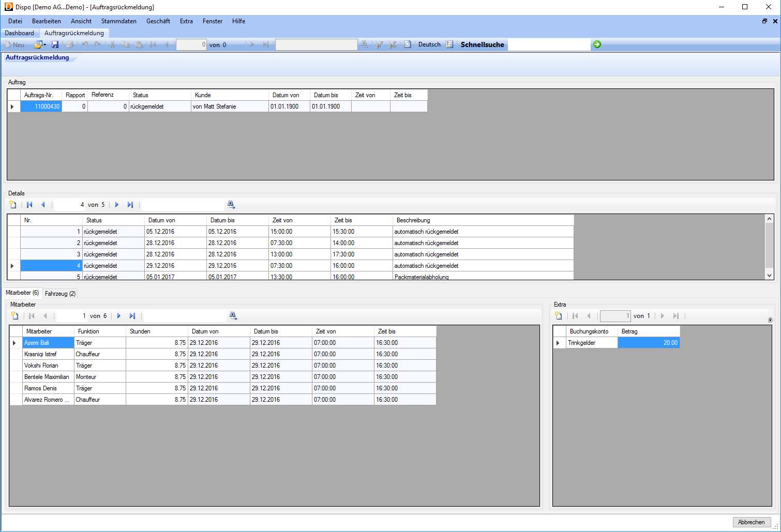The width and height of the screenshot is (781, 532).
Task: Click the binoculars search icon in Mitarbeiter toolbar
Action: 233,316
